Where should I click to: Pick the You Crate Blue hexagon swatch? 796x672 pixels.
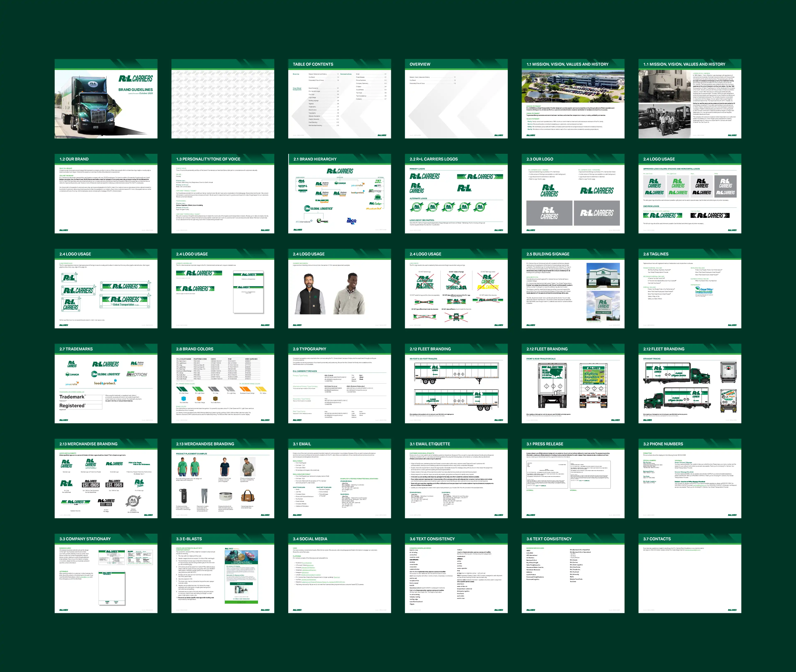(184, 398)
